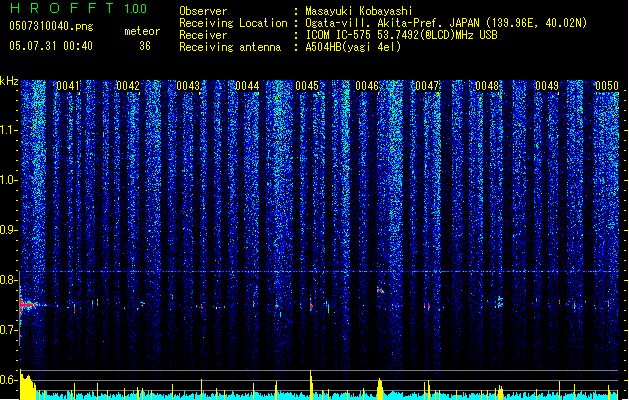Image resolution: width=629 pixels, height=400 pixels.
Task: Click the 0043 time marker
Action: [x=188, y=86]
